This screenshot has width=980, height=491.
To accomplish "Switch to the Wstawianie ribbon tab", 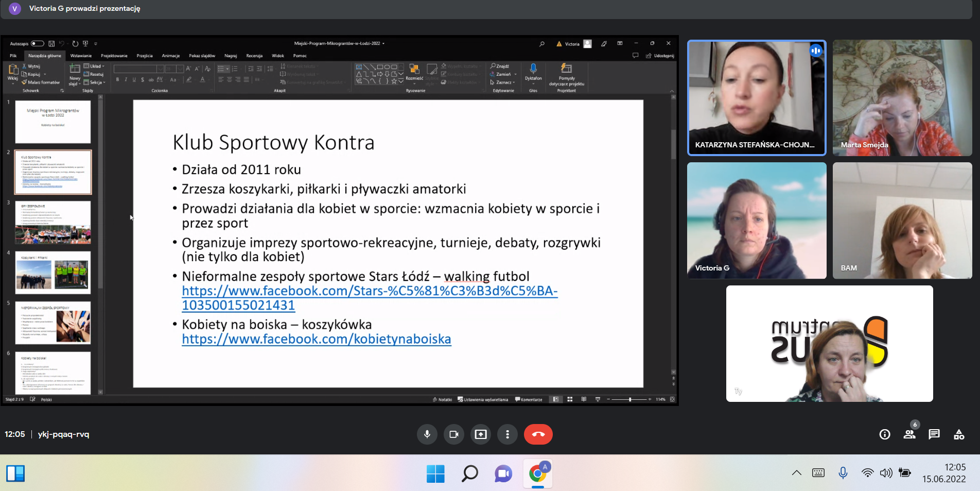I will coord(81,56).
